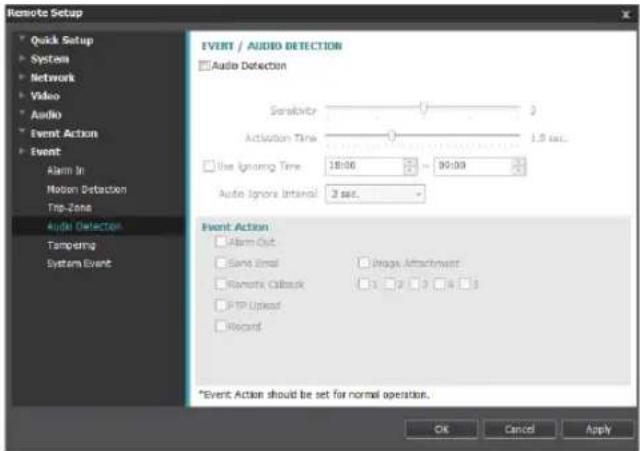Close the Remote Setup dialog
This screenshot has width=640, height=451.
point(625,15)
